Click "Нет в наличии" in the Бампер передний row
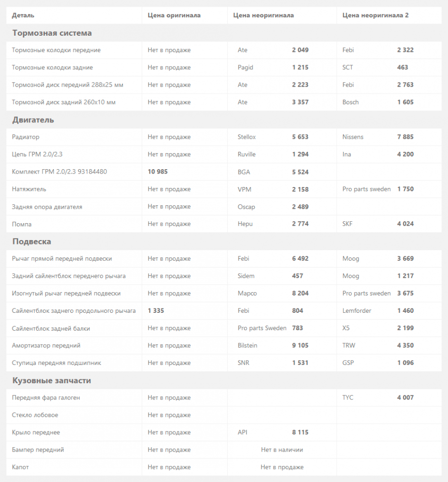 282,450
